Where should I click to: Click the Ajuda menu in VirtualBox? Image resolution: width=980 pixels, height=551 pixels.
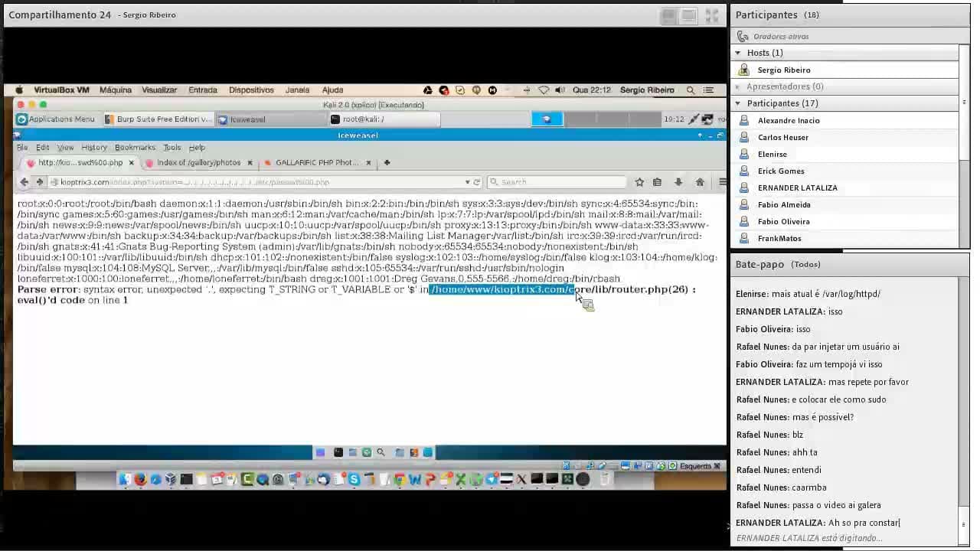click(x=332, y=90)
